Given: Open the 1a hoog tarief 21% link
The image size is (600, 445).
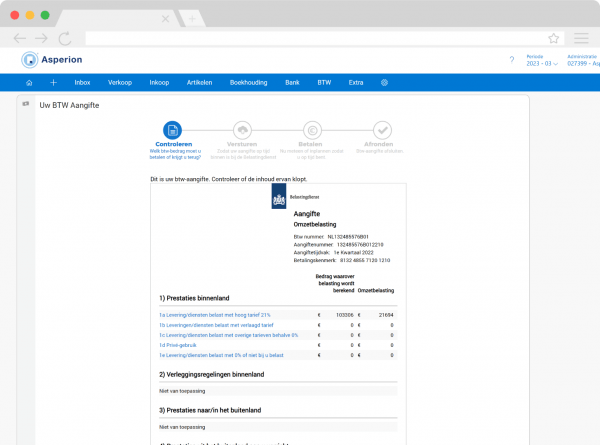Looking at the screenshot, I should pos(215,315).
